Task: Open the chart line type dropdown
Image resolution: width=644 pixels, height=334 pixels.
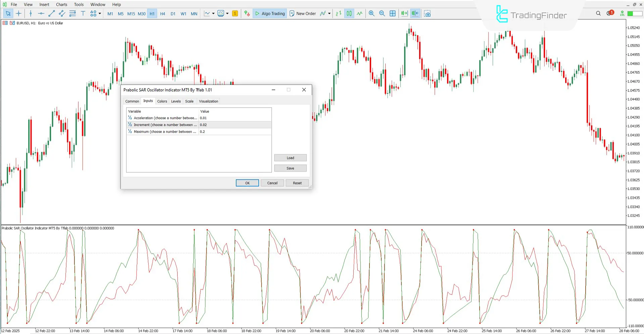Action: [x=213, y=13]
